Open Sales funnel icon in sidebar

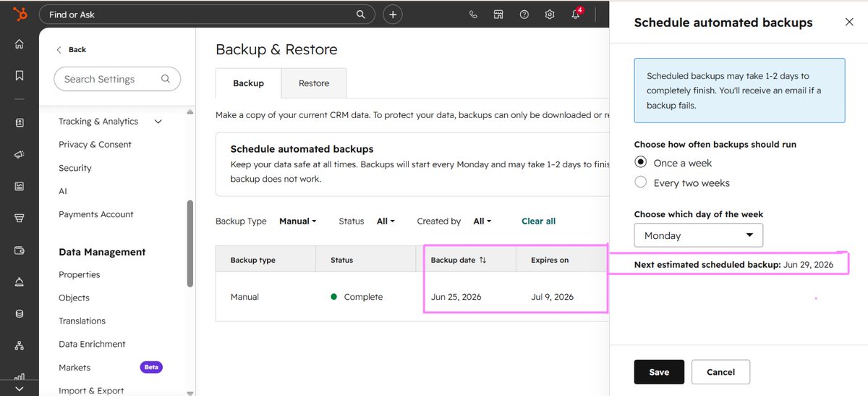[x=20, y=218]
